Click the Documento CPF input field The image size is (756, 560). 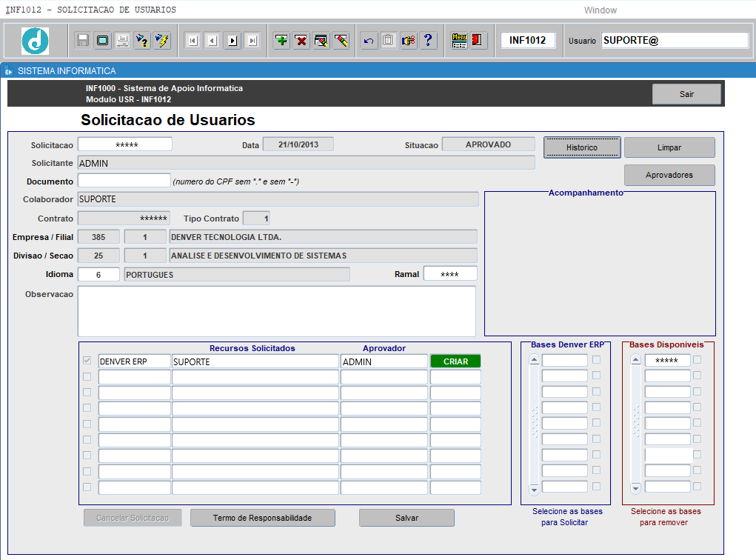coord(124,181)
